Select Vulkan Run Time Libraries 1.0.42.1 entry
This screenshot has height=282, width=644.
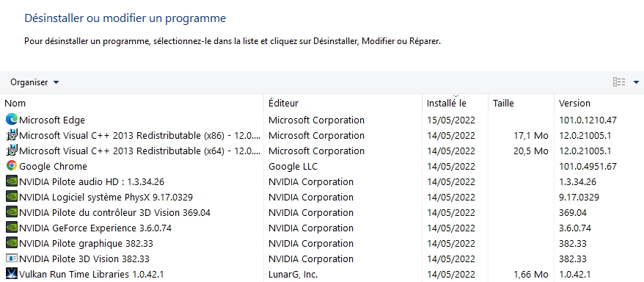322,274
